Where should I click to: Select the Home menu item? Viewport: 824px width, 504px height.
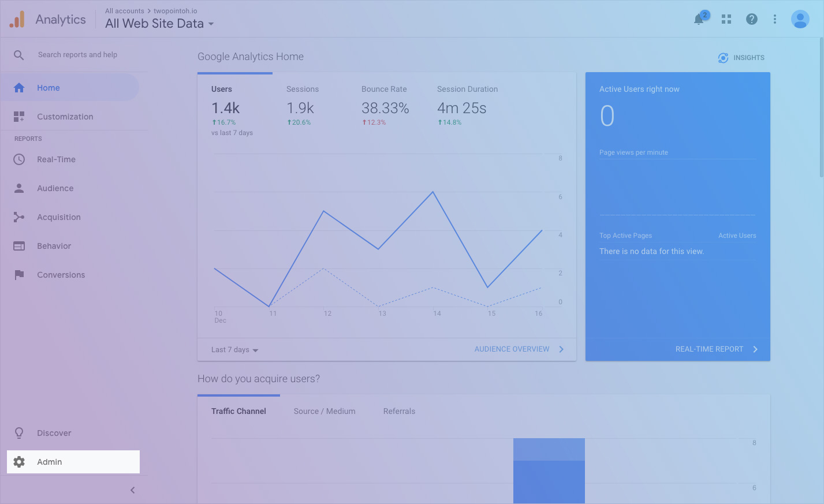tap(70, 88)
